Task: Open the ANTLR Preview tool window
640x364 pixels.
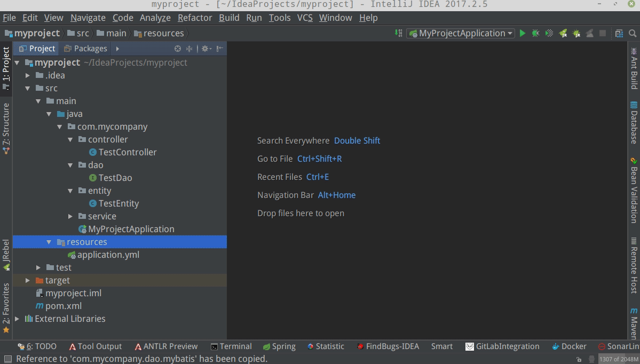Action: pos(166,346)
